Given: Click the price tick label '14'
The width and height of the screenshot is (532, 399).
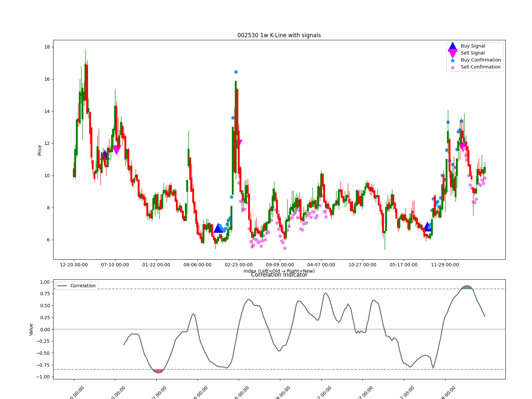Looking at the screenshot, I should [47, 111].
